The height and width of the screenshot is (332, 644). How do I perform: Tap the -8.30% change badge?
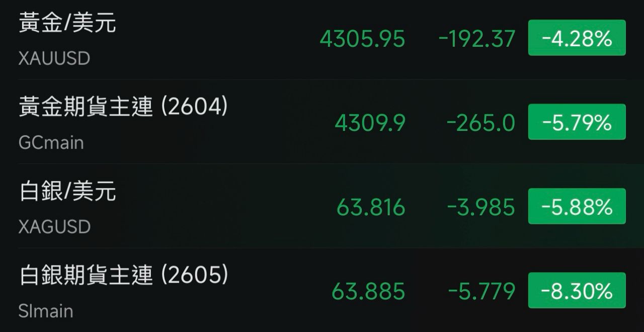(577, 290)
